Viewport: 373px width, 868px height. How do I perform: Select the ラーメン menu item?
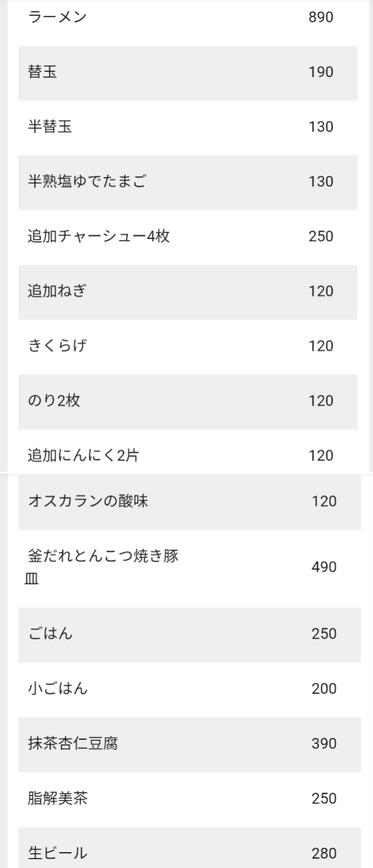pos(57,18)
